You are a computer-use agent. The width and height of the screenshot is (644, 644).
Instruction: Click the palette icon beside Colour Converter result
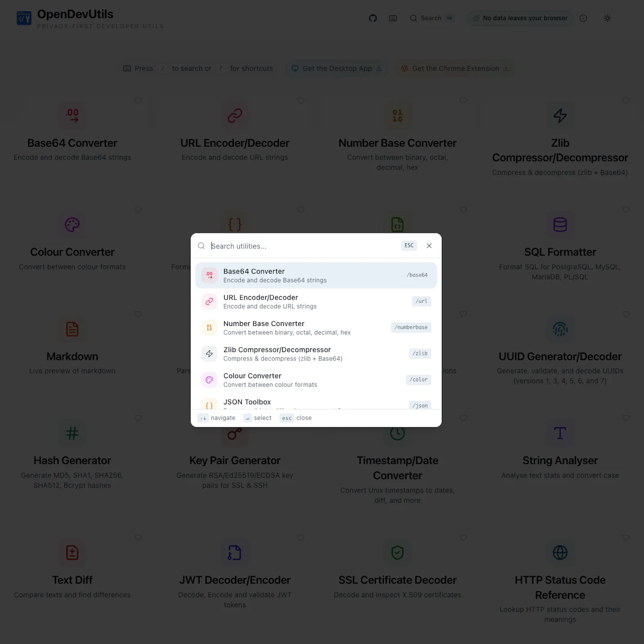pyautogui.click(x=209, y=380)
